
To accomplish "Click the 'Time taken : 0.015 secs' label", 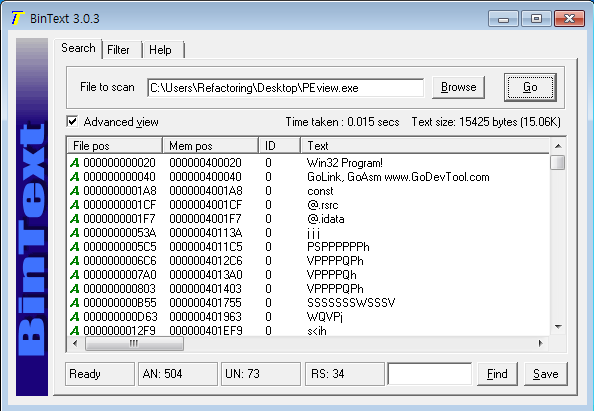I will coord(342,122).
